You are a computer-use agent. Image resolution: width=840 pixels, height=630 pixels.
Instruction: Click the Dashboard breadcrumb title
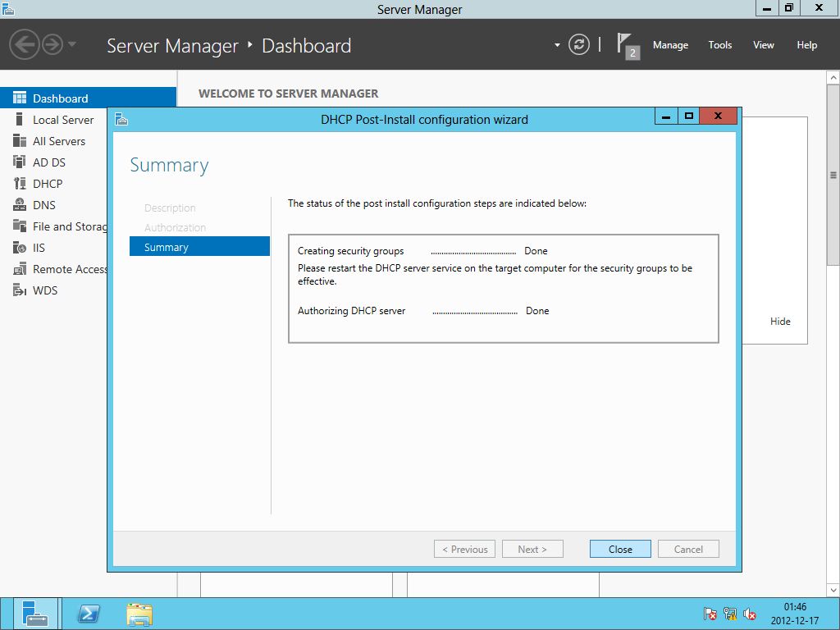(x=307, y=46)
